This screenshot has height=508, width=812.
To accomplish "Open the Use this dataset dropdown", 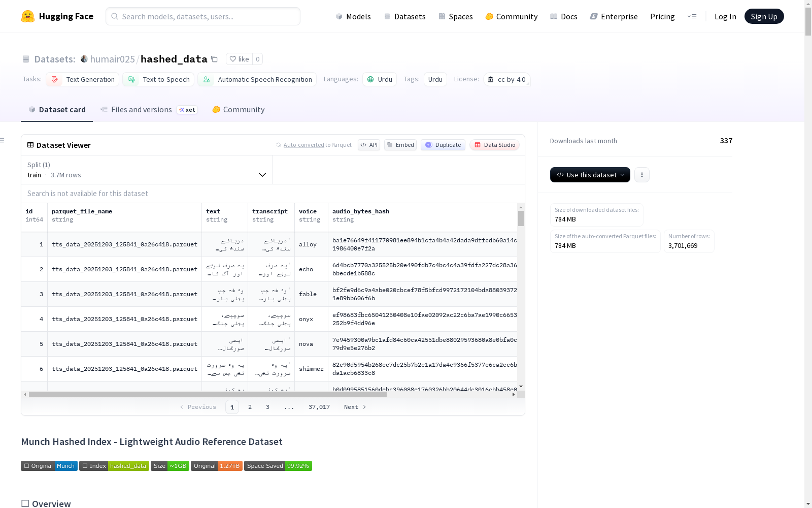I will tap(590, 175).
